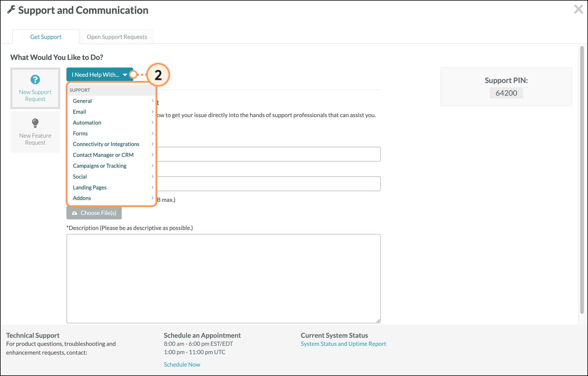Click inside the Description text area

coord(224,279)
